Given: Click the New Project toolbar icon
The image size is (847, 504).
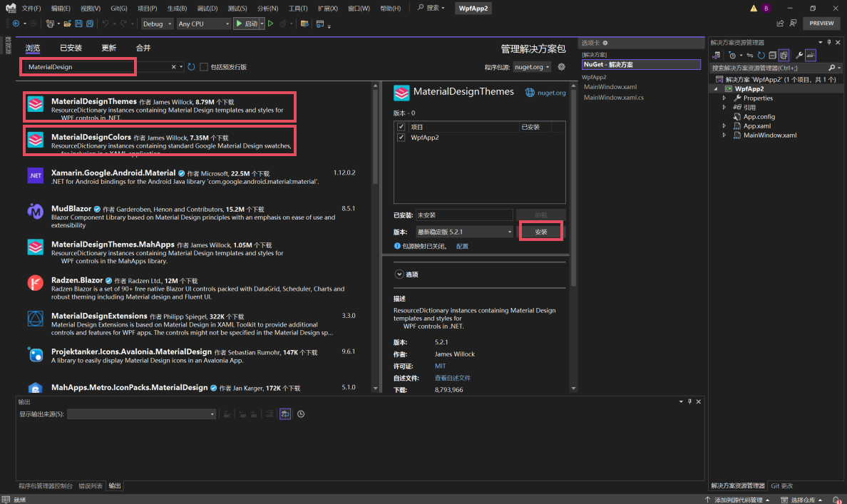Looking at the screenshot, I should point(50,24).
